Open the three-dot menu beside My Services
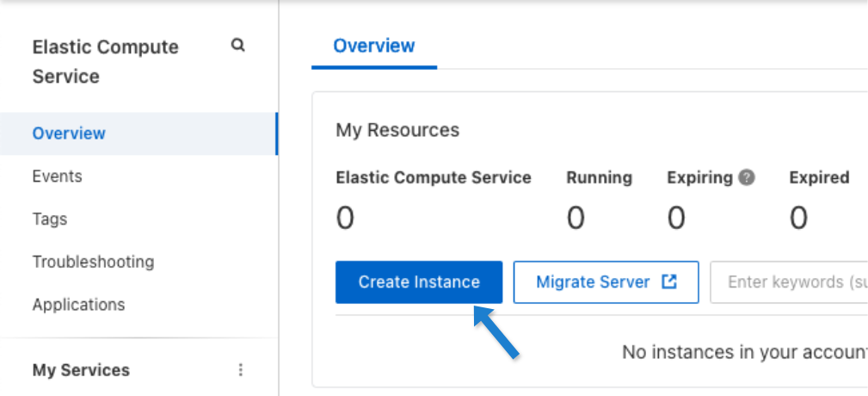Image resolution: width=868 pixels, height=396 pixels. click(241, 370)
